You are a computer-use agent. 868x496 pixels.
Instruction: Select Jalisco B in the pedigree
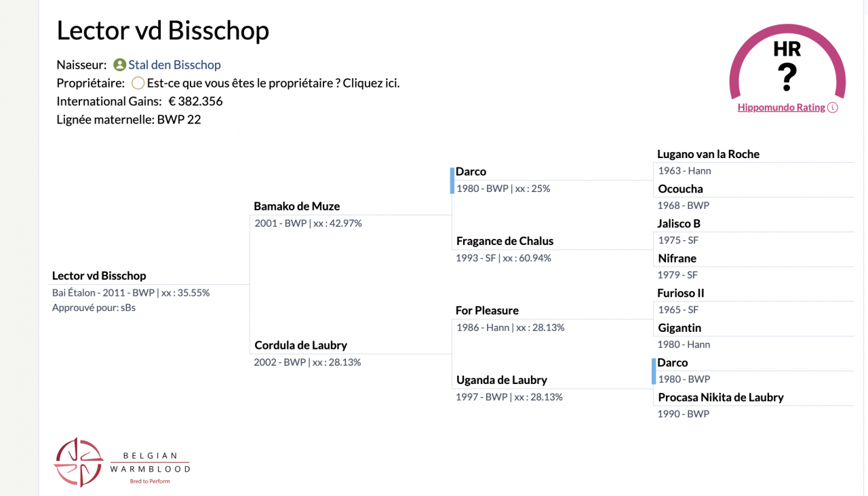pos(678,223)
